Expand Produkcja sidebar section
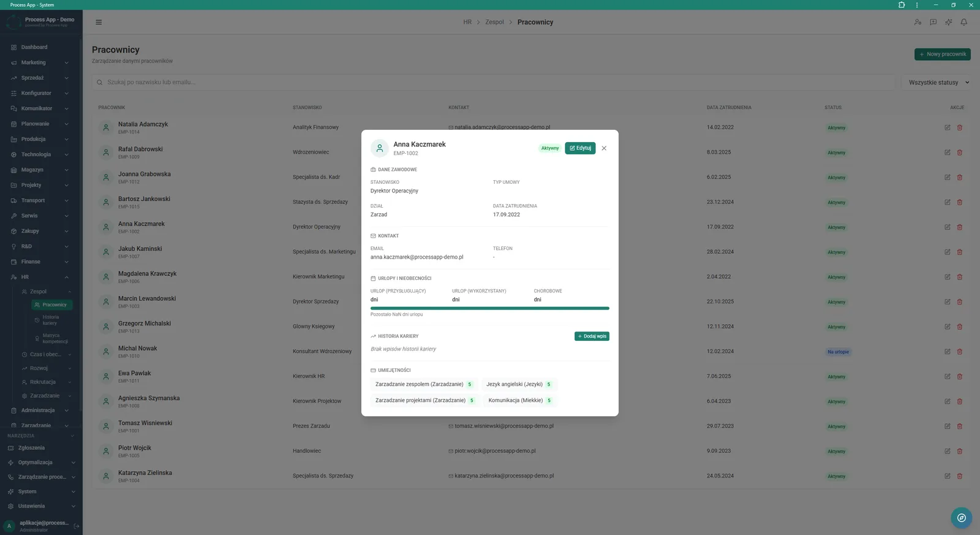 click(x=40, y=139)
